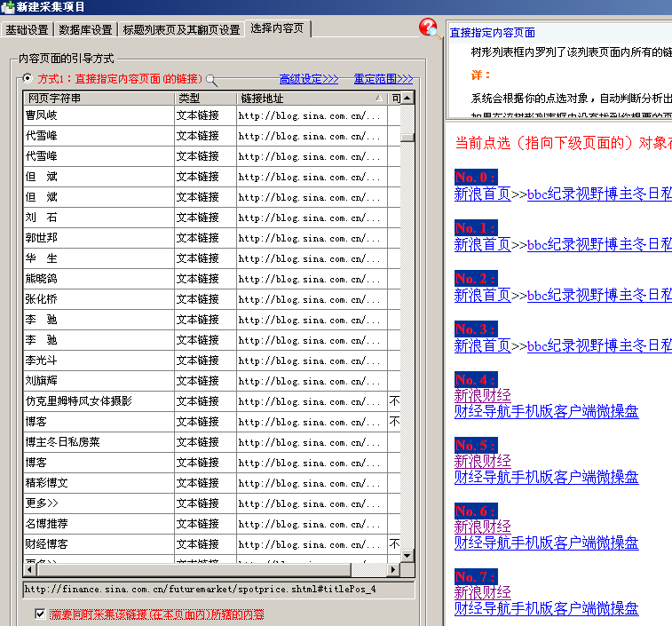Select row 刘旗辉
The height and width of the screenshot is (626, 672).
click(212, 381)
